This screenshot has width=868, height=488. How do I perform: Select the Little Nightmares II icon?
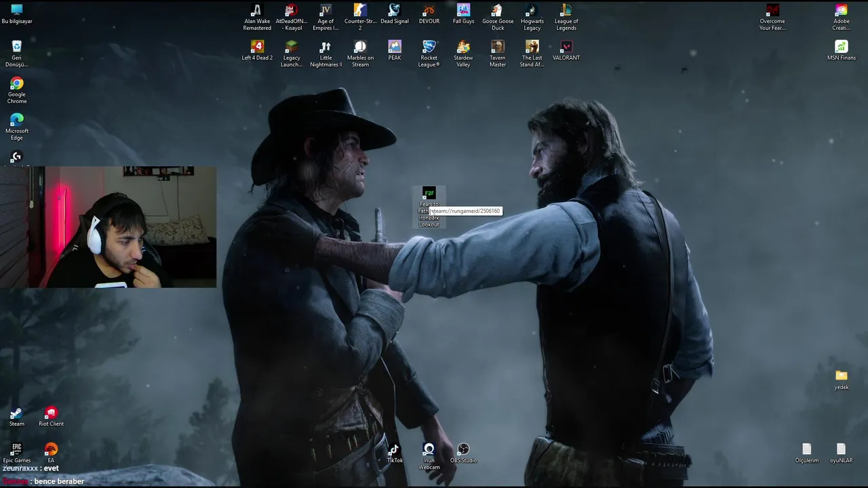tap(325, 54)
